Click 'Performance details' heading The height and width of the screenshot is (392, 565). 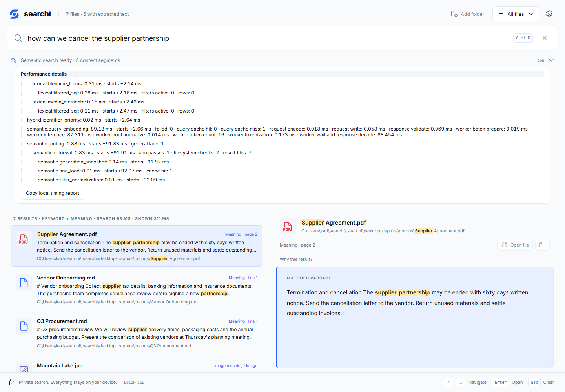(44, 74)
